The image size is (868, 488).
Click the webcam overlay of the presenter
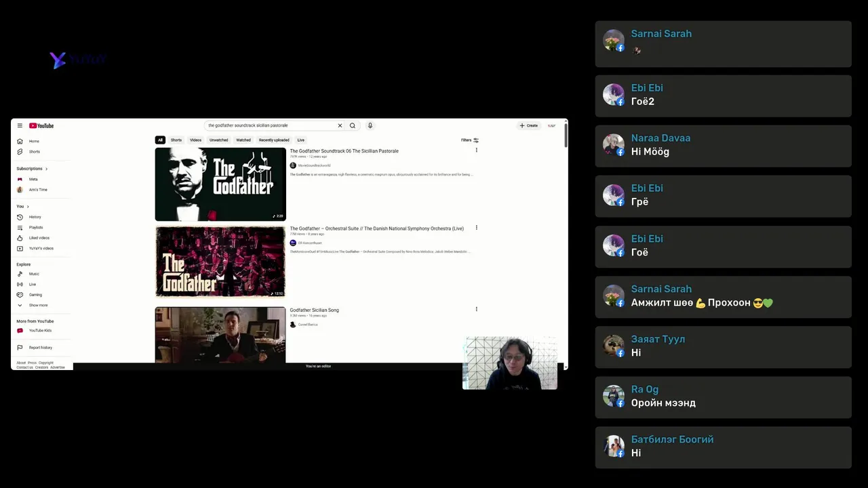pyautogui.click(x=510, y=363)
